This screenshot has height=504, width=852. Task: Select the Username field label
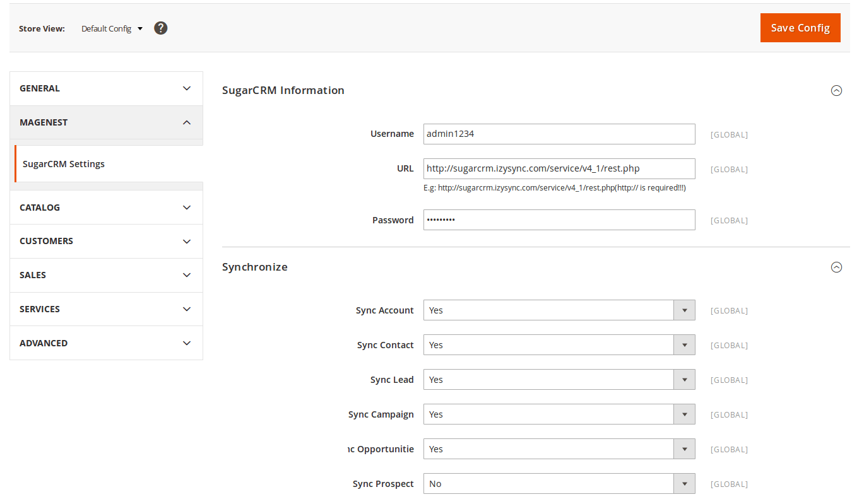click(392, 134)
